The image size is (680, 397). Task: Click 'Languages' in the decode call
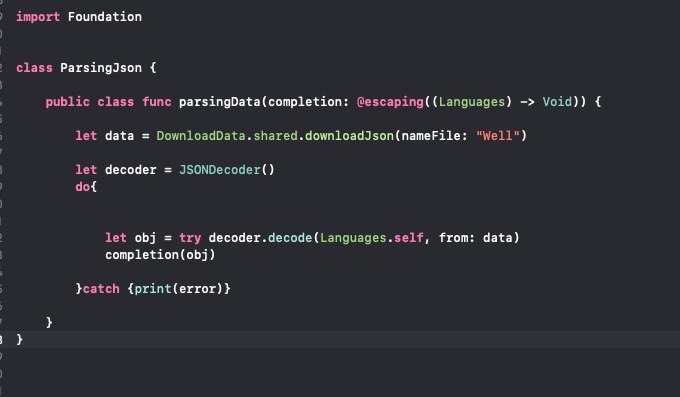pyautogui.click(x=353, y=238)
